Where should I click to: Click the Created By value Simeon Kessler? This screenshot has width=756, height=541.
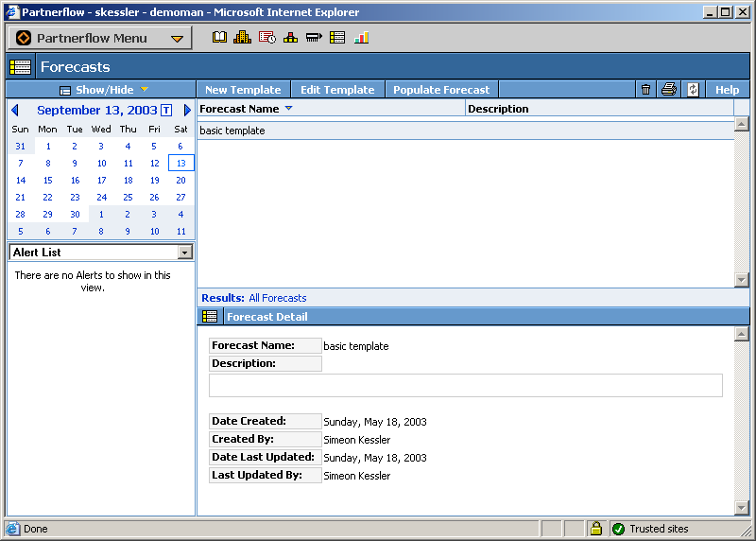357,440
